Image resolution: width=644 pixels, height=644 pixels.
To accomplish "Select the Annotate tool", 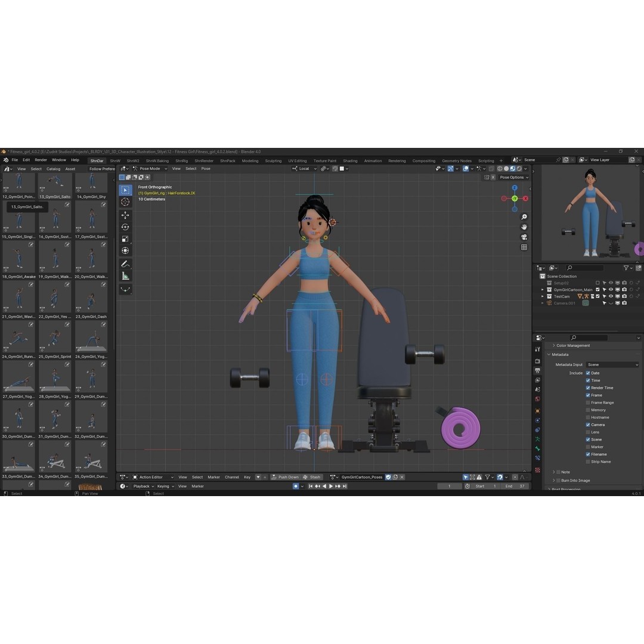I will click(x=125, y=264).
